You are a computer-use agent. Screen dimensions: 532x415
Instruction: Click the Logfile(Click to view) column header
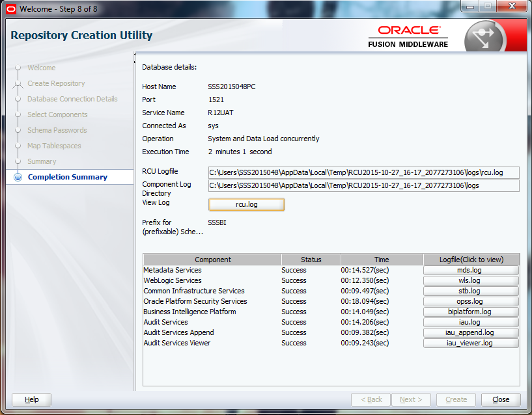point(471,260)
